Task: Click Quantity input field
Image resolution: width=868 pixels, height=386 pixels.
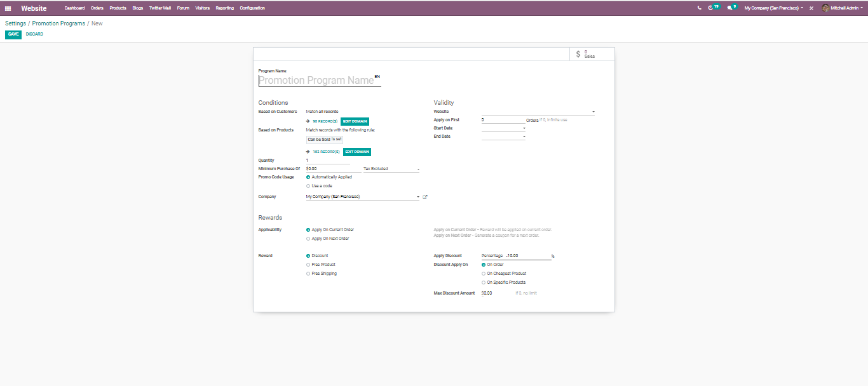Action: click(328, 161)
